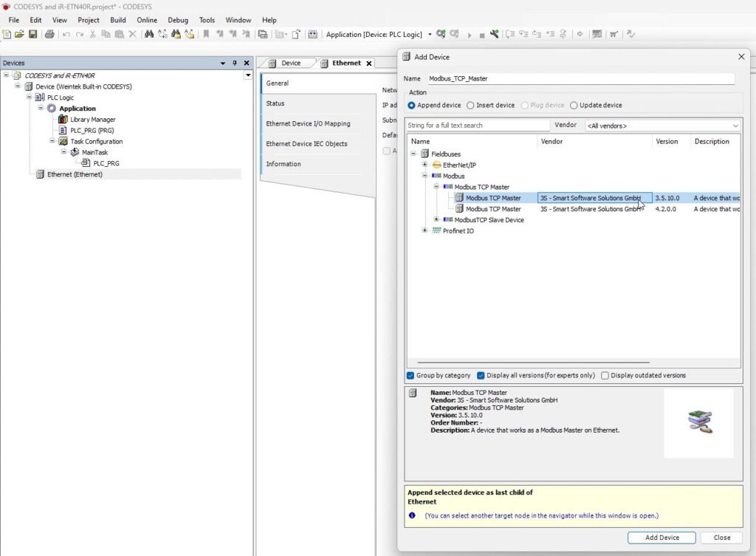This screenshot has width=756, height=556.
Task: Open the Devices panel menu arrow
Action: click(x=223, y=64)
